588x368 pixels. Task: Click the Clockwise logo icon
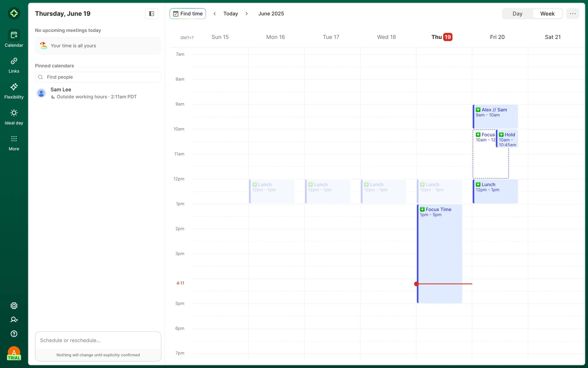point(14,13)
